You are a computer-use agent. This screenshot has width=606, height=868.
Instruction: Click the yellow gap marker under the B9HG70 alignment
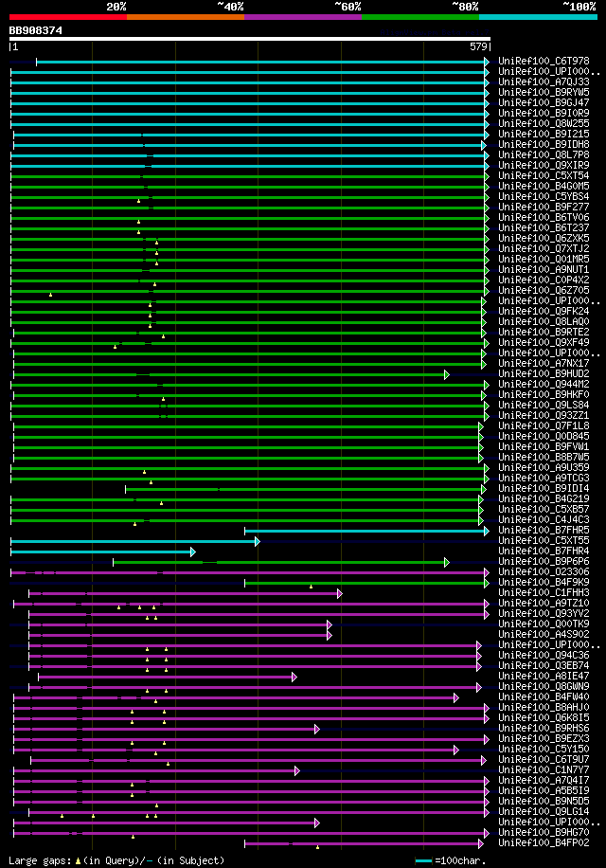point(133,837)
